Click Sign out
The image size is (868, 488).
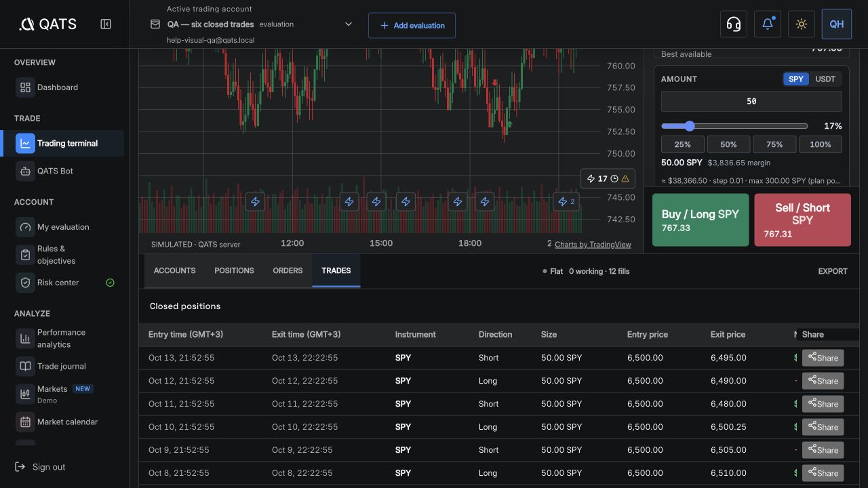40,467
